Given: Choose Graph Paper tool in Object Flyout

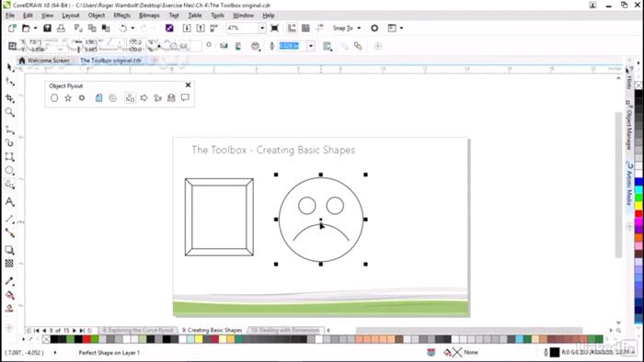Looking at the screenshot, I should [x=99, y=98].
